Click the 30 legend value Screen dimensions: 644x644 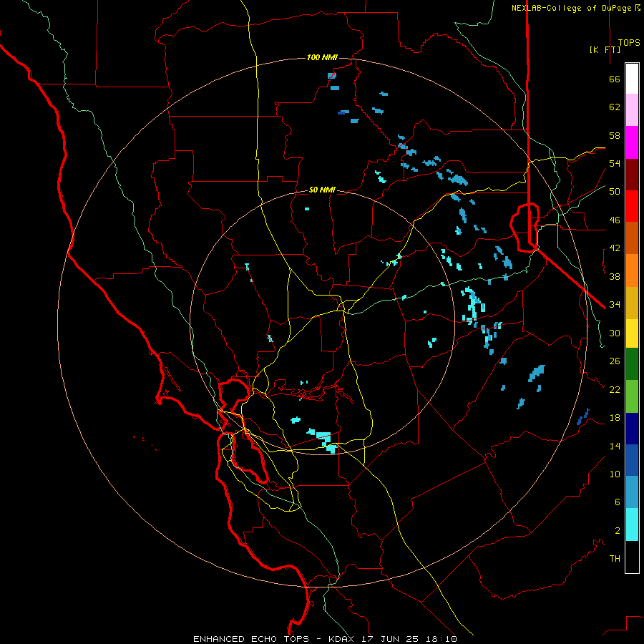615,333
